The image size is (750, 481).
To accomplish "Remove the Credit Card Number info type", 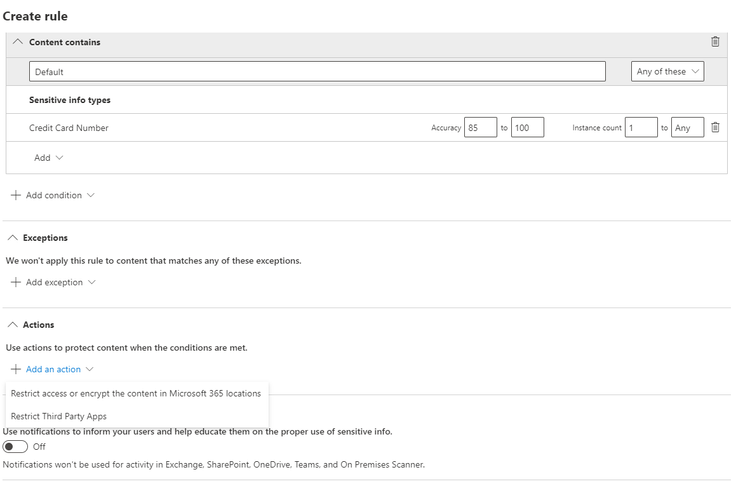I will (715, 128).
